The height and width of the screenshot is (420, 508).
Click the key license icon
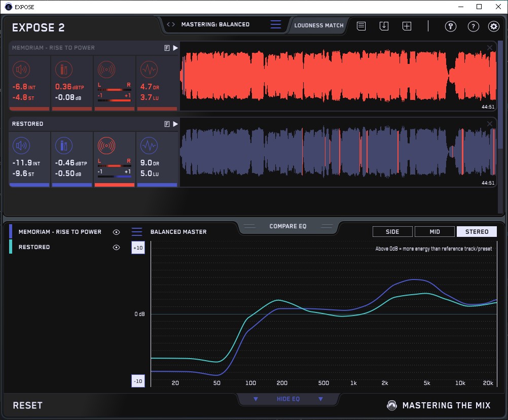tap(451, 26)
